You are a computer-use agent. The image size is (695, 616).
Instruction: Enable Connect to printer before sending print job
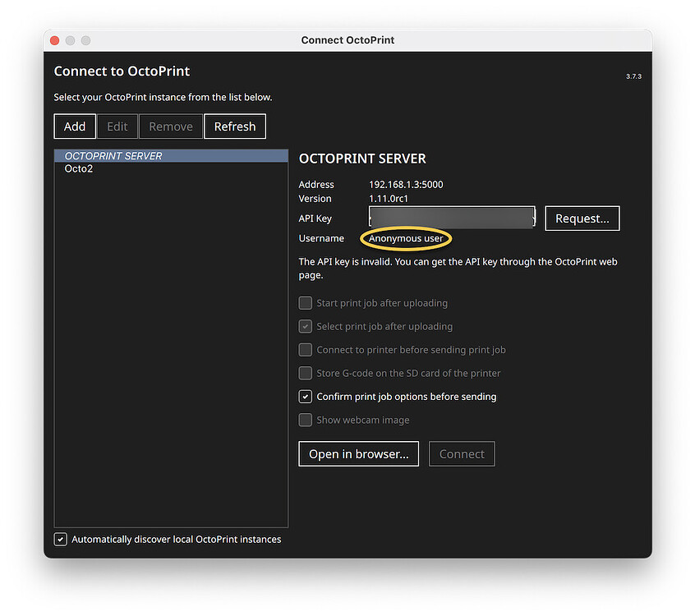tap(305, 349)
